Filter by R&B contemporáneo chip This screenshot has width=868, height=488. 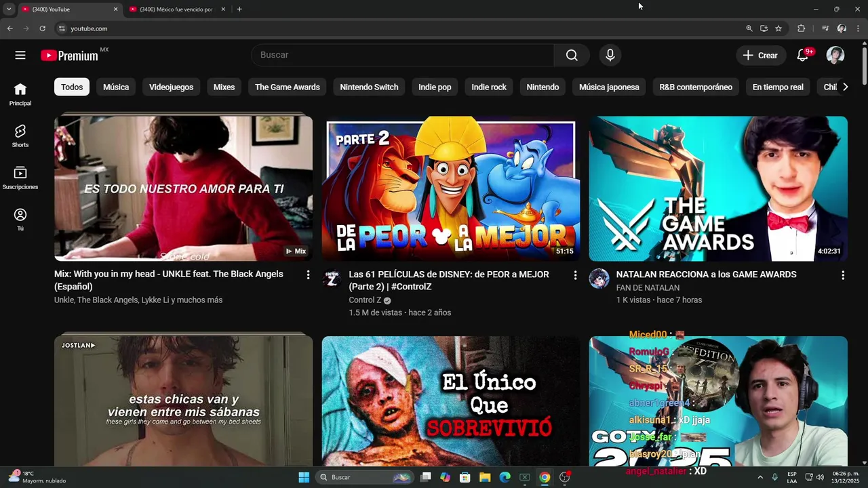click(696, 87)
